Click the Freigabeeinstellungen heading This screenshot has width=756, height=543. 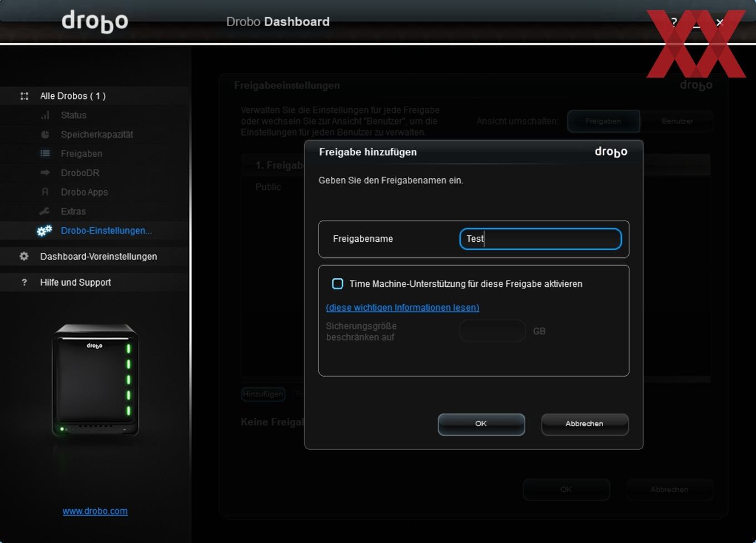tap(287, 86)
